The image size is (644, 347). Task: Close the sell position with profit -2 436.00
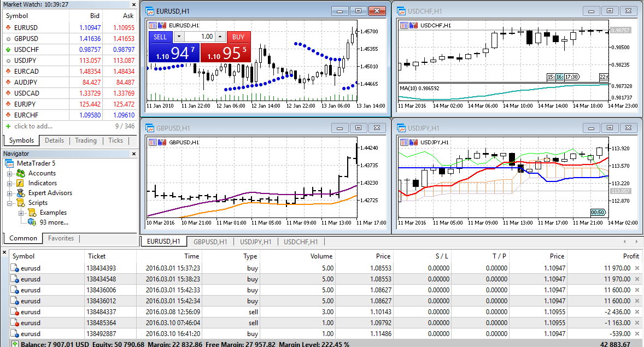click(637, 311)
